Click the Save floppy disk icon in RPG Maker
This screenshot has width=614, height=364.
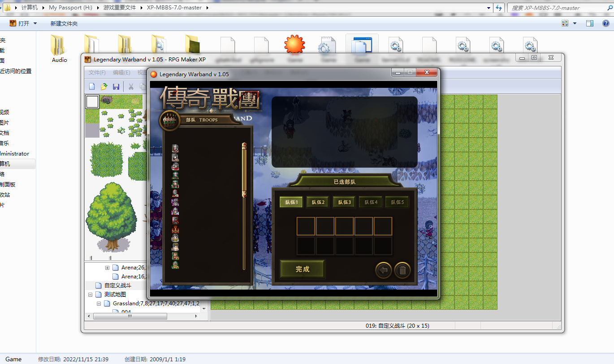[x=116, y=87]
